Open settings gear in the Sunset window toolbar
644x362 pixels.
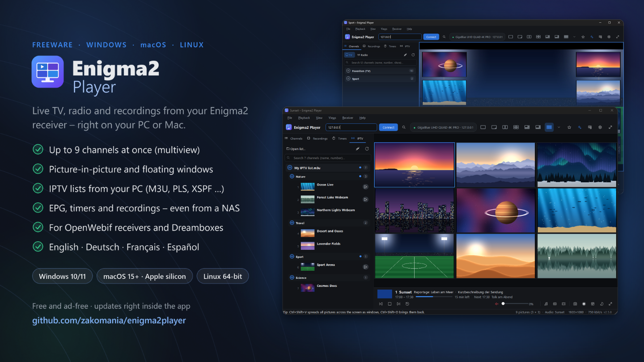pyautogui.click(x=600, y=127)
